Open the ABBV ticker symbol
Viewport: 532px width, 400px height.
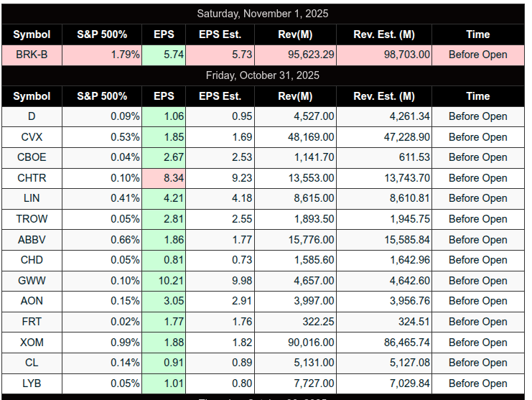[32, 240]
